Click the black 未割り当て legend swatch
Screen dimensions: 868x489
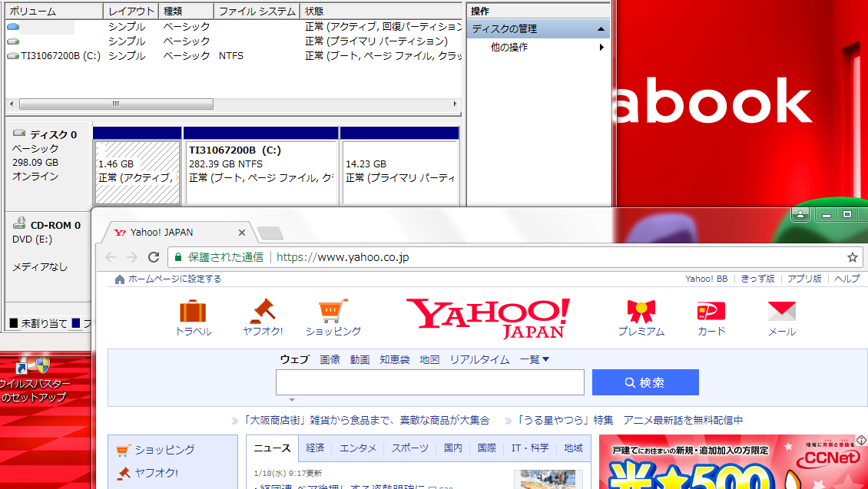coord(14,323)
